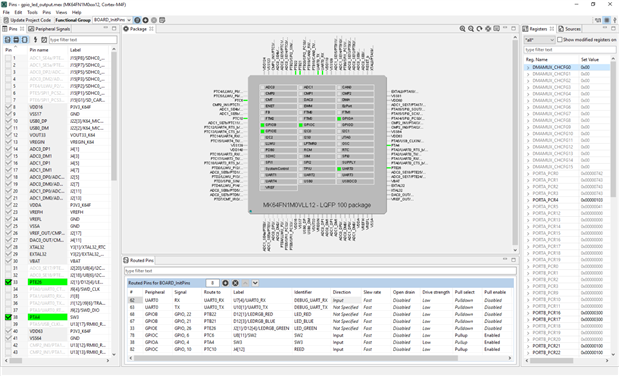Click the icon left of Pins filter box

click(x=44, y=39)
